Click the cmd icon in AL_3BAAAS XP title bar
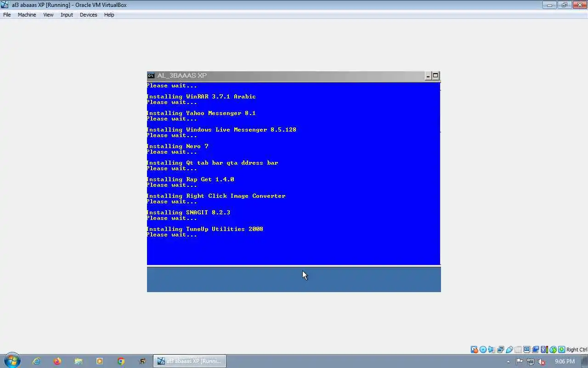 (x=151, y=75)
